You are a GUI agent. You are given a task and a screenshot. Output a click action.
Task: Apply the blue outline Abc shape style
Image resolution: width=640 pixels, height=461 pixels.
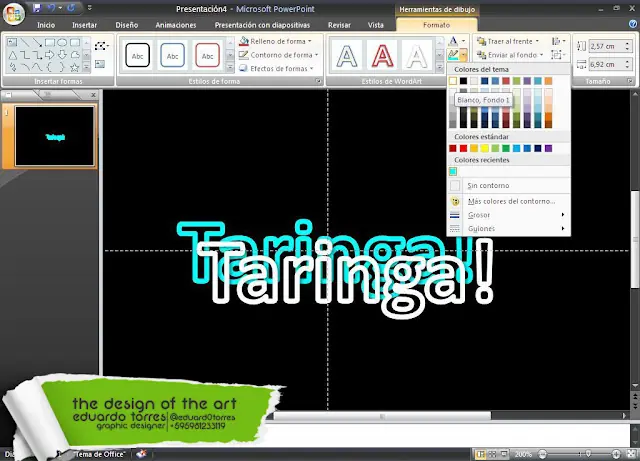(172, 55)
